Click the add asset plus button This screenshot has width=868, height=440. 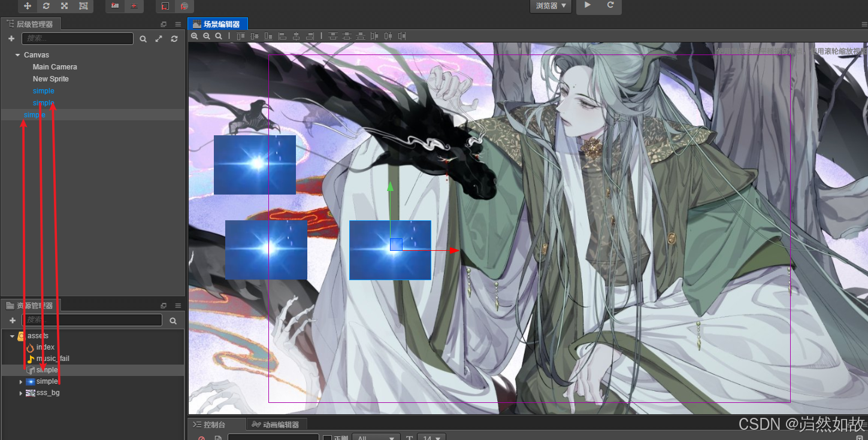tap(13, 321)
